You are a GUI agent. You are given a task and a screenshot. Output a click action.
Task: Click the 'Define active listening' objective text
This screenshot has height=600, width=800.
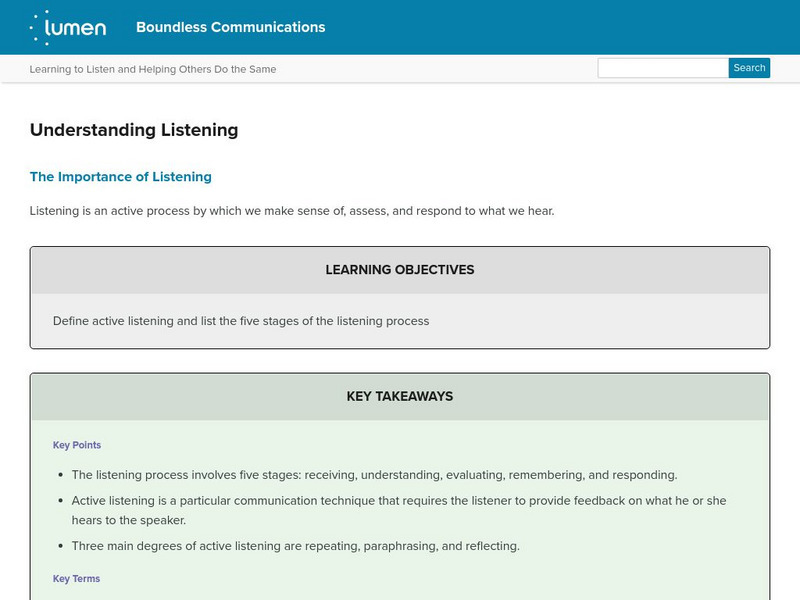[241, 321]
